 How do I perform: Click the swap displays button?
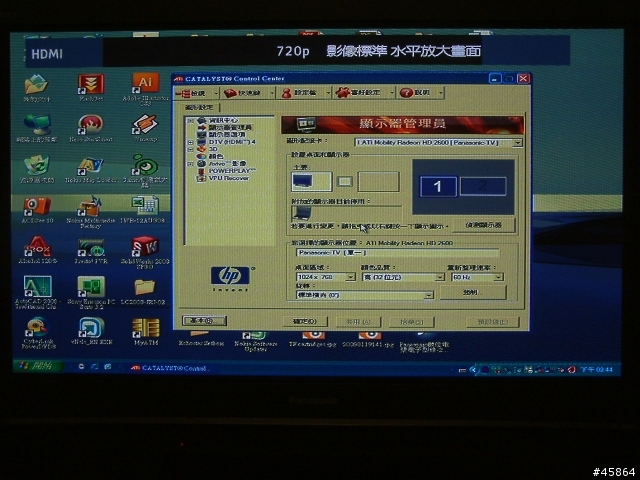point(344,181)
